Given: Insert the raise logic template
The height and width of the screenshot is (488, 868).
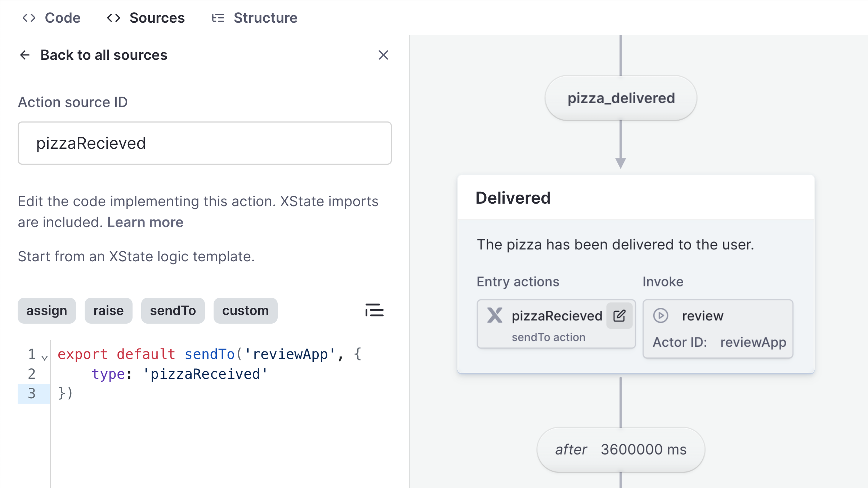Looking at the screenshot, I should pyautogui.click(x=108, y=310).
